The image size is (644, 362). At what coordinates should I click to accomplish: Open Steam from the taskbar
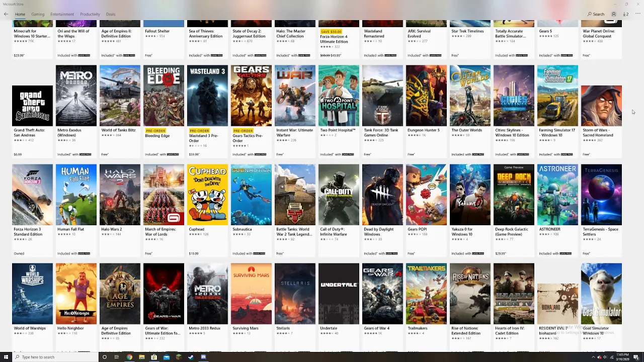click(x=191, y=357)
